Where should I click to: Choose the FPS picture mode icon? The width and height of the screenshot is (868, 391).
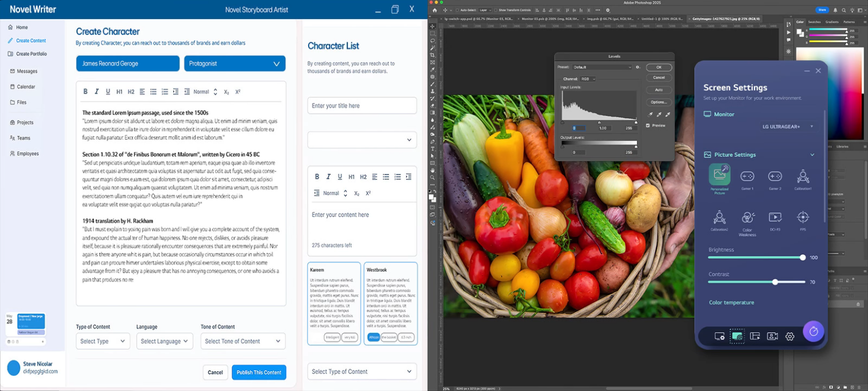pyautogui.click(x=802, y=217)
